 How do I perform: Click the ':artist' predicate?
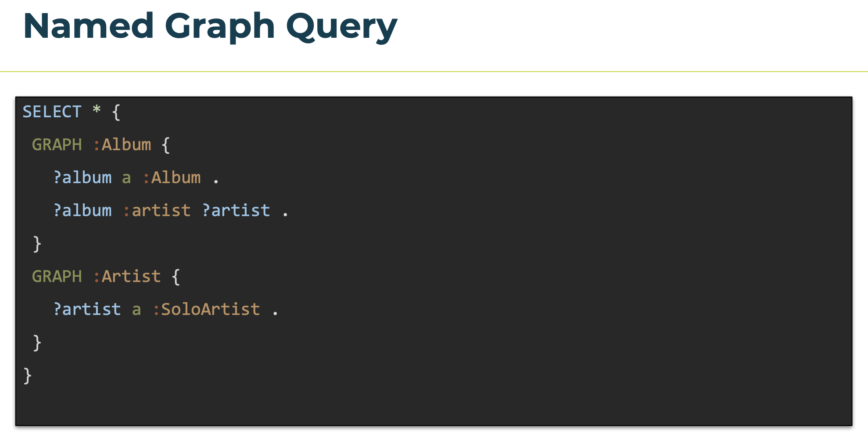pyautogui.click(x=157, y=210)
